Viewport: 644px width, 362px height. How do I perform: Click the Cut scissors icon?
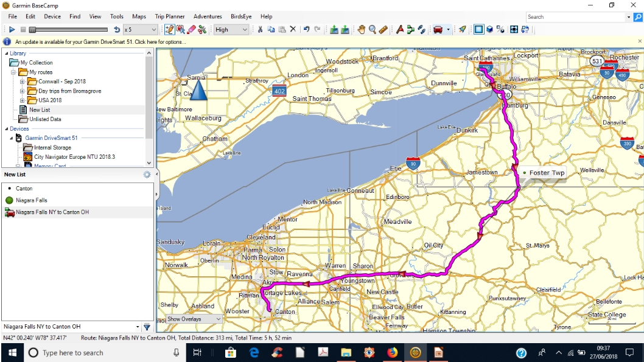click(x=261, y=29)
